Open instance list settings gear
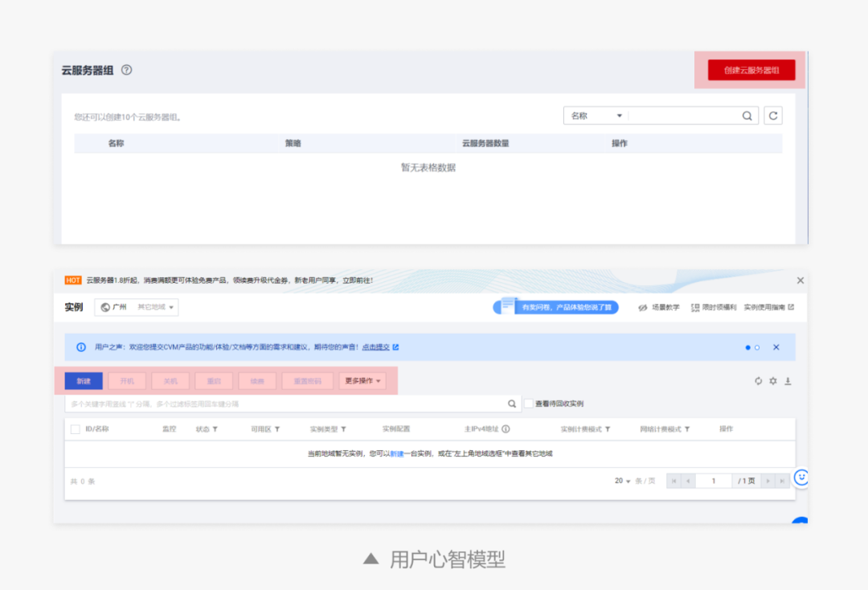868x590 pixels. [x=773, y=381]
